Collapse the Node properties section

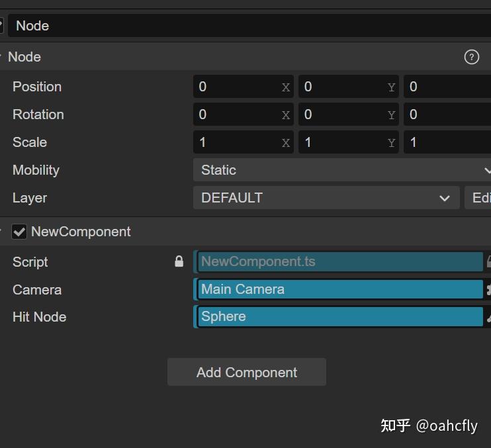pos(2,57)
